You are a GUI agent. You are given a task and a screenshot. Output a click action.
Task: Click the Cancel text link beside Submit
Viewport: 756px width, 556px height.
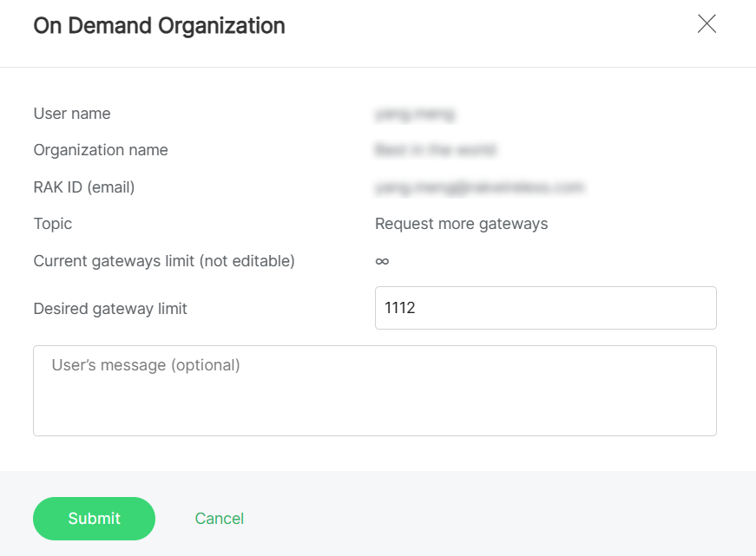(219, 518)
